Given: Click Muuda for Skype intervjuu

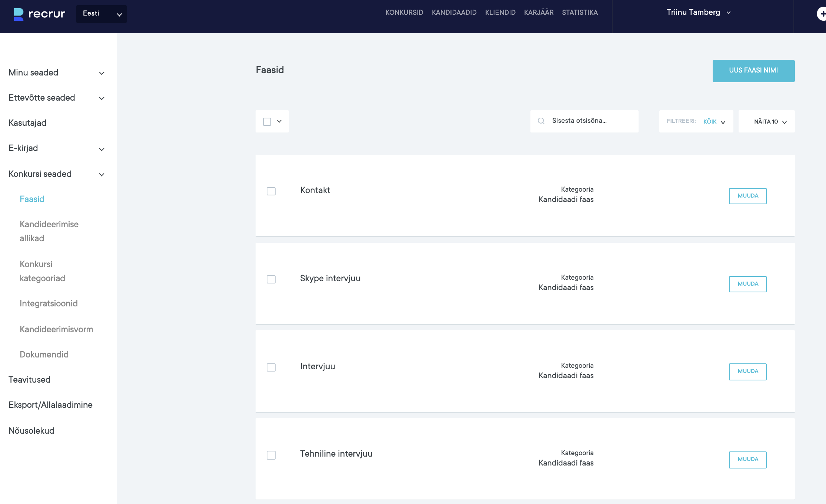Looking at the screenshot, I should click(747, 284).
